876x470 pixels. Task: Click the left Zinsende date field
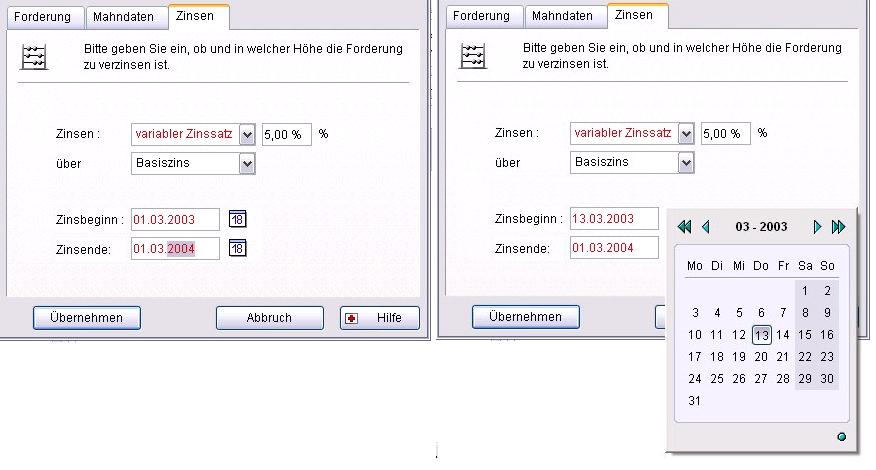[175, 249]
